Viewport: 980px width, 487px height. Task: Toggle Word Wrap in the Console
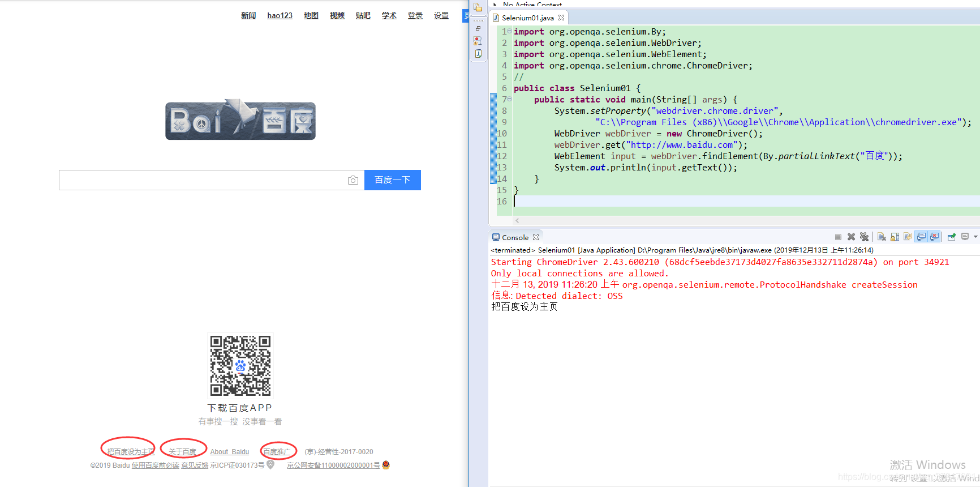point(908,237)
